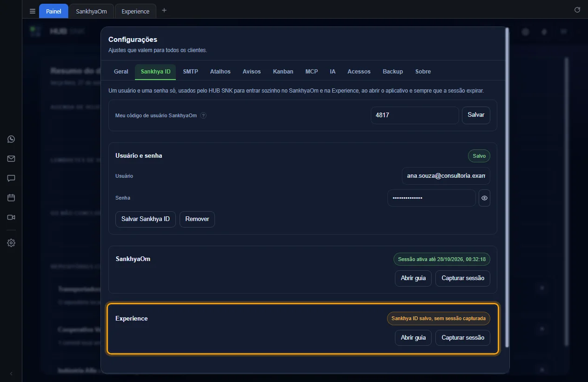Switch to the SankhyaOm top tab
The height and width of the screenshot is (382, 588).
(x=92, y=11)
